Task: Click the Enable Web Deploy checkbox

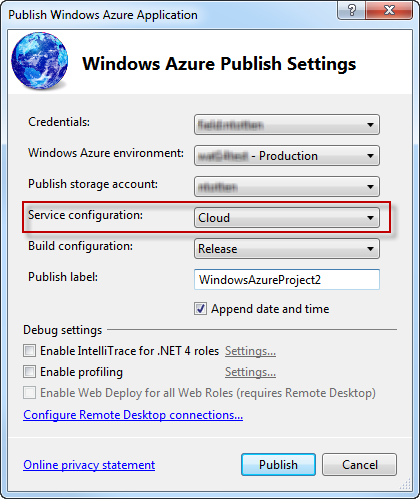Action: pyautogui.click(x=29, y=393)
